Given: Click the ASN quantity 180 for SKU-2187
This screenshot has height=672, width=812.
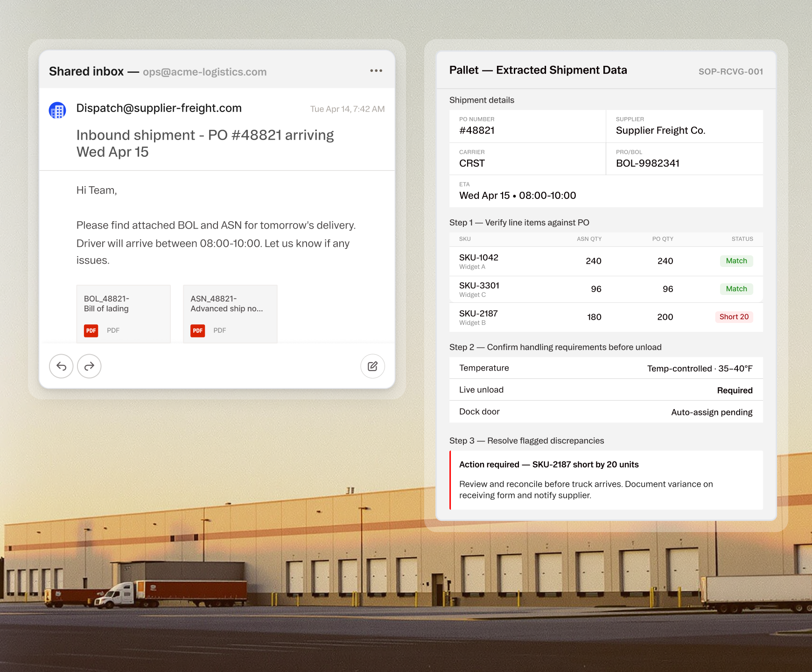Looking at the screenshot, I should [x=594, y=317].
